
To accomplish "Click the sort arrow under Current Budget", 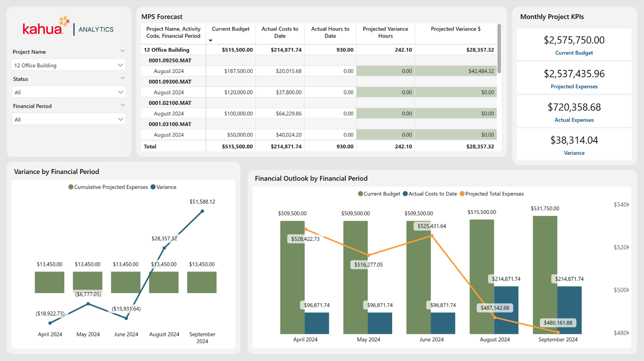I will click(x=211, y=40).
